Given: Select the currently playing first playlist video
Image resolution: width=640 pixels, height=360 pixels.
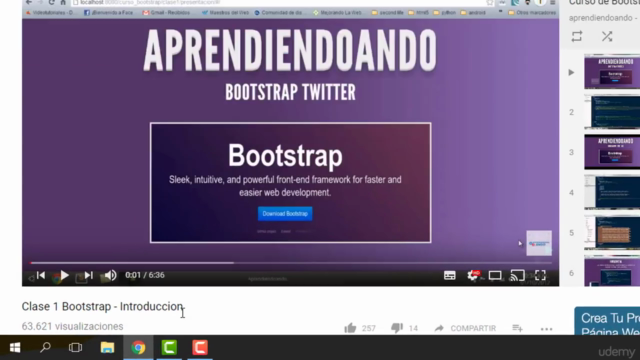Looking at the screenshot, I should (x=612, y=72).
